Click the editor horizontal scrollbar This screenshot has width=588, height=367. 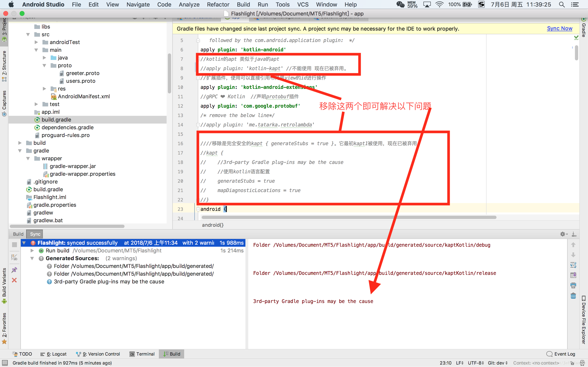click(349, 217)
